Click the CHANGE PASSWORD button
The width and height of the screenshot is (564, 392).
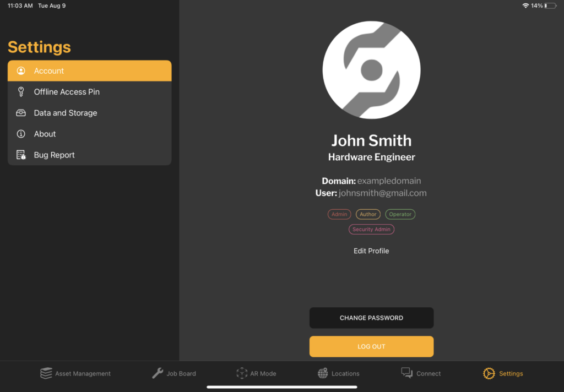pyautogui.click(x=371, y=318)
